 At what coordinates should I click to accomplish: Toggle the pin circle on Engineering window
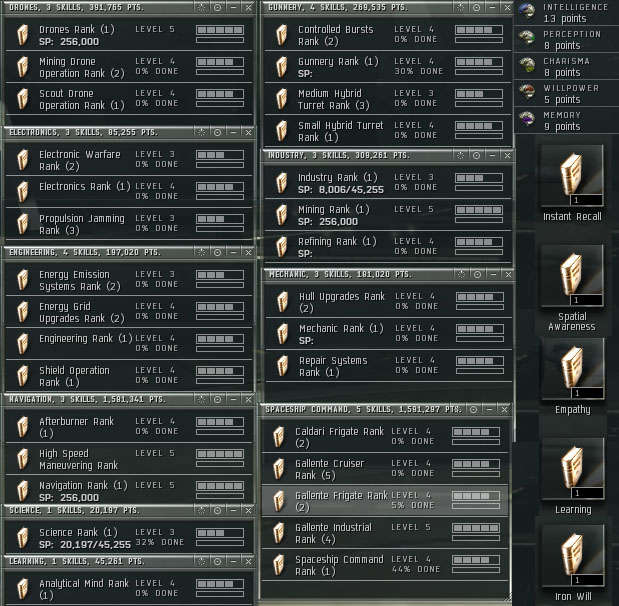tap(218, 252)
